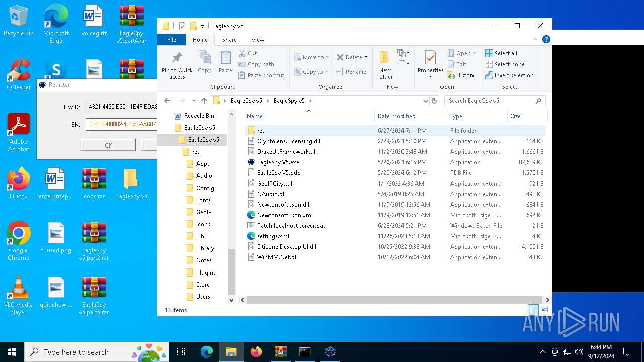Open Recycle Bin desktop icon
This screenshot has width=644, height=362.
18,21
